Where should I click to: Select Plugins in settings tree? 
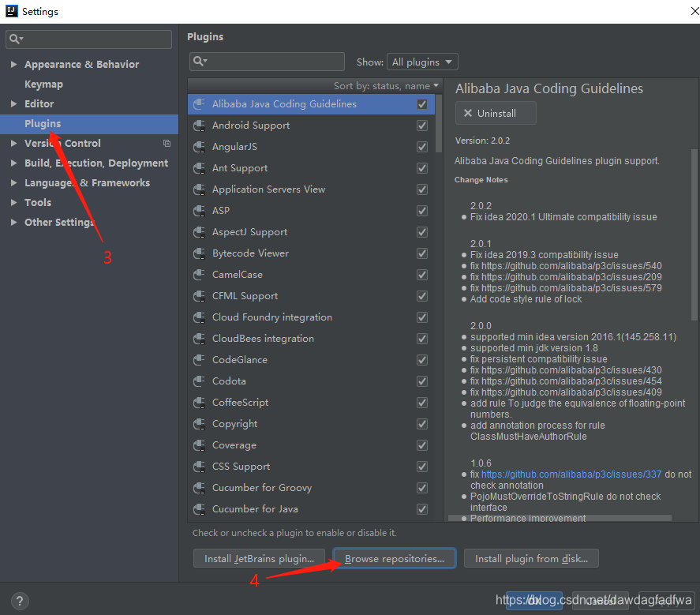(89, 124)
